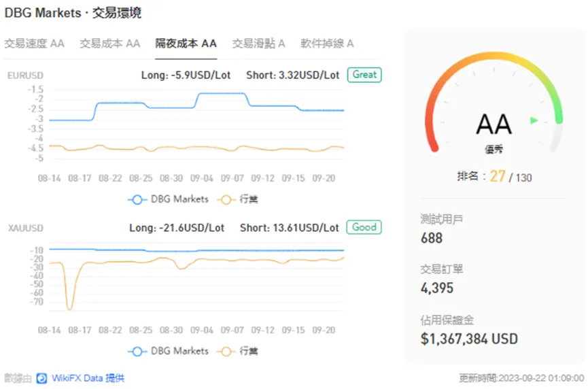View the 軟件掉線 A tab

pyautogui.click(x=327, y=44)
